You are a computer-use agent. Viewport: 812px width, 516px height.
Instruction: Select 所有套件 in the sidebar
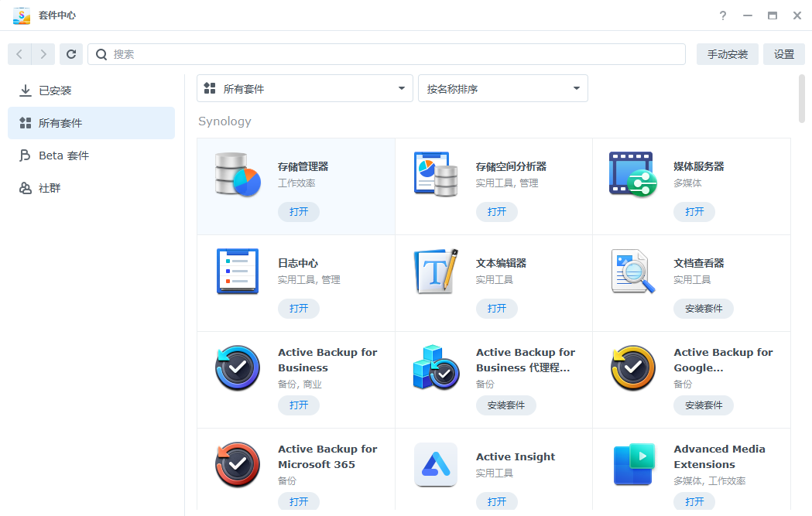click(91, 123)
